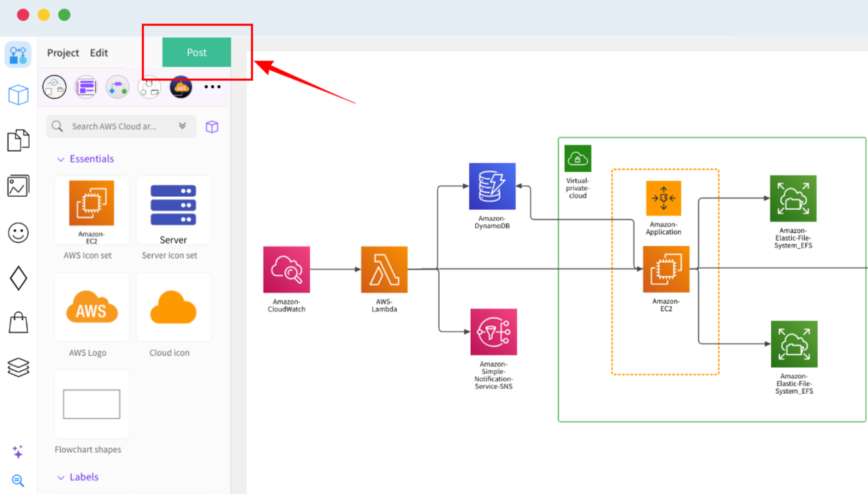The width and height of the screenshot is (868, 494).
Task: Click the 'Server icon set' caption
Action: pyautogui.click(x=169, y=256)
